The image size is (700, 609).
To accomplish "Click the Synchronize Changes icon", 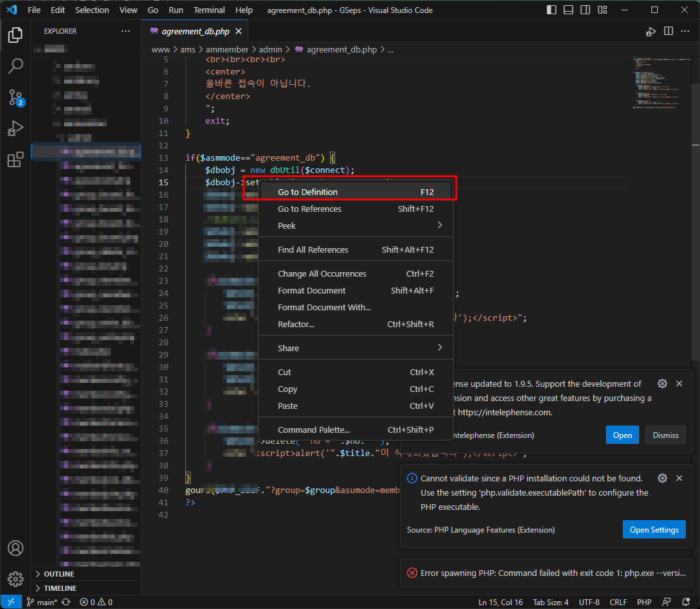I will pyautogui.click(x=66, y=603).
